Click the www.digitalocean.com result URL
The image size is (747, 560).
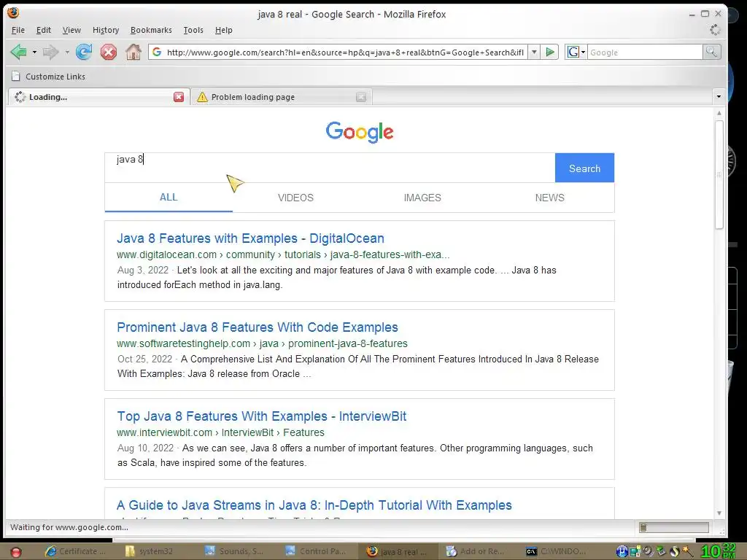(283, 254)
